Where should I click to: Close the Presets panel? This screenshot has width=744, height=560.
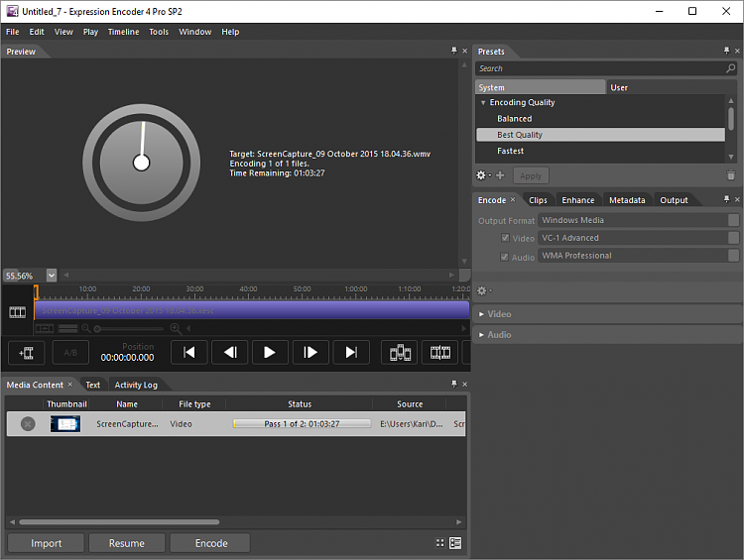pyautogui.click(x=737, y=51)
